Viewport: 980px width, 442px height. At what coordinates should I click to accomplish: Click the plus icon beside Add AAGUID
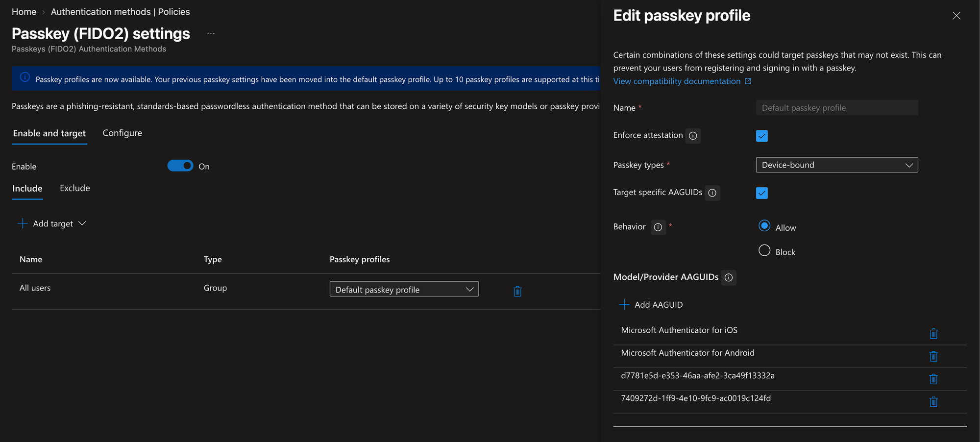(x=624, y=305)
